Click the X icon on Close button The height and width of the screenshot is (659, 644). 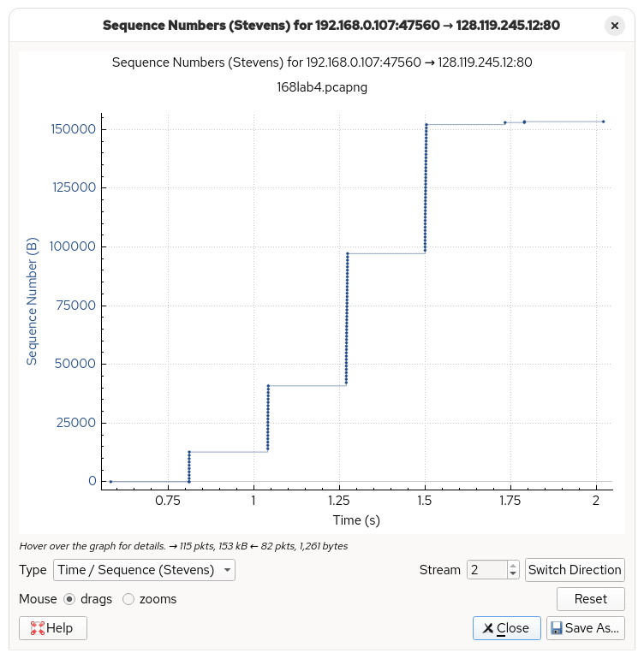[487, 628]
